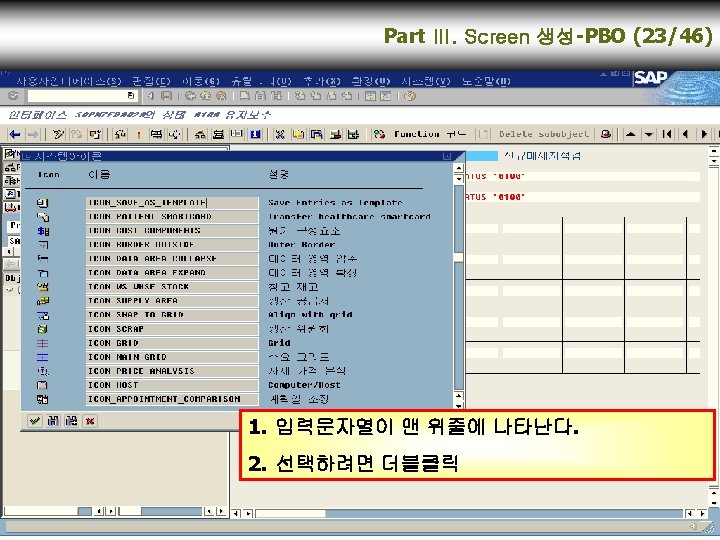Screen dimensions: 720x540
Task: Click the purple grid icon in list
Action: 43,343
